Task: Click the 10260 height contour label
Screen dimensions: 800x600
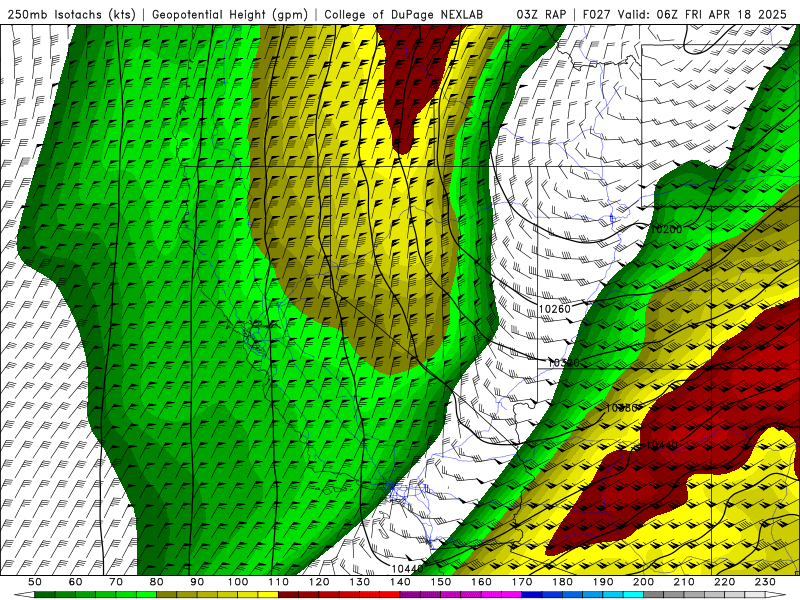Action: (555, 309)
